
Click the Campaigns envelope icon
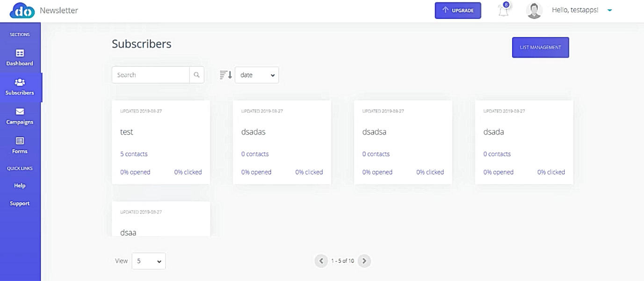point(20,112)
